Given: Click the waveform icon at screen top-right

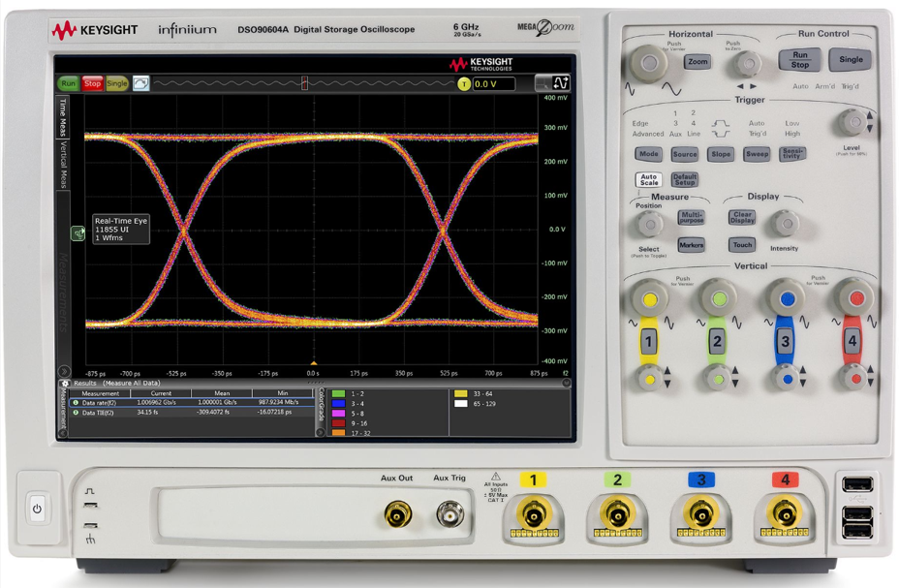Looking at the screenshot, I should coord(560,84).
